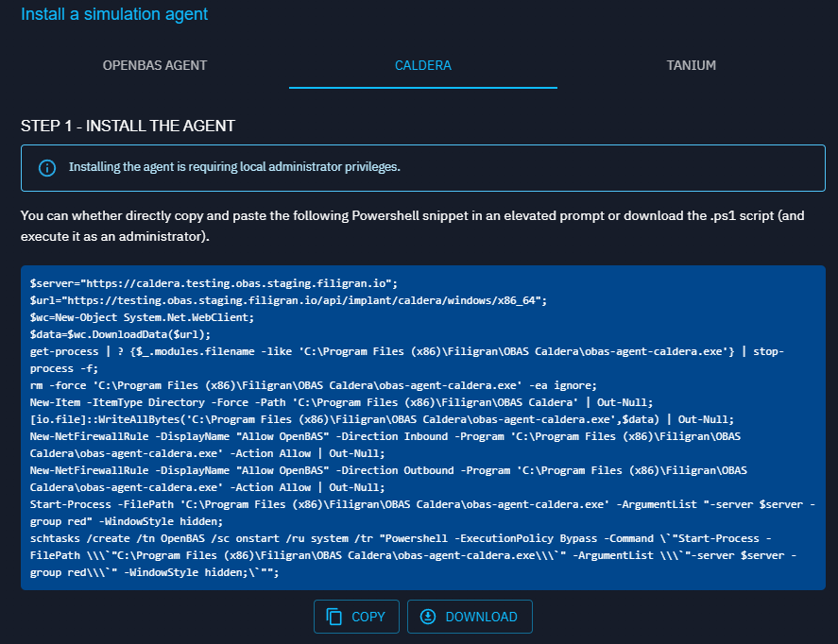Click the 'Install a simulation agent' heading
This screenshot has width=838, height=644.
tap(113, 14)
